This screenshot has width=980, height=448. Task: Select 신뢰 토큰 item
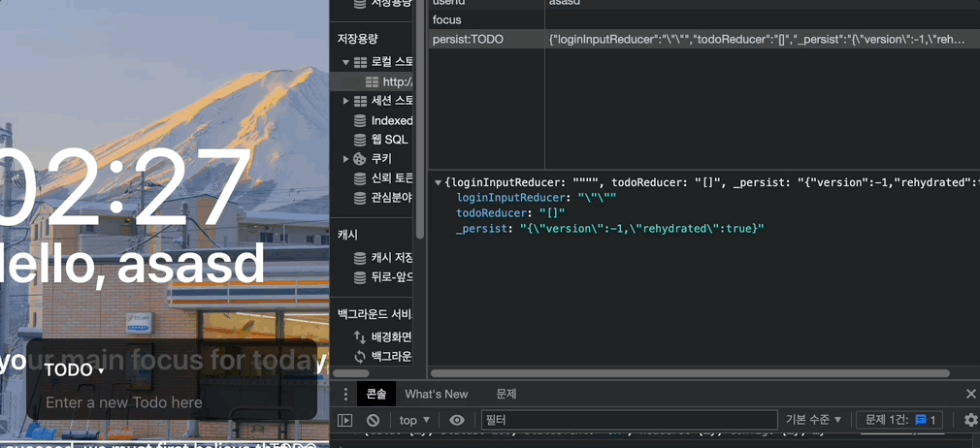point(392,178)
